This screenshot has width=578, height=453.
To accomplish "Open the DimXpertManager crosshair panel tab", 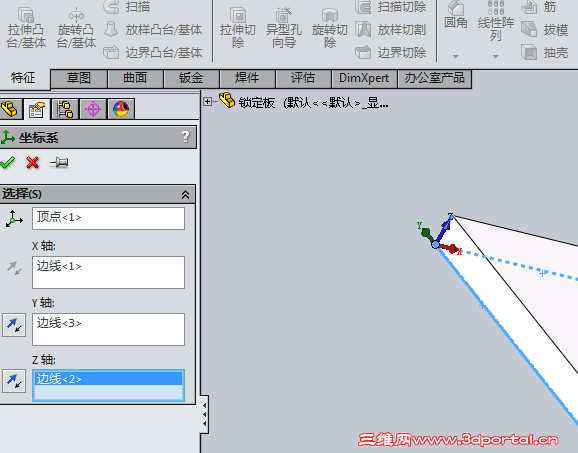I will [x=93, y=109].
